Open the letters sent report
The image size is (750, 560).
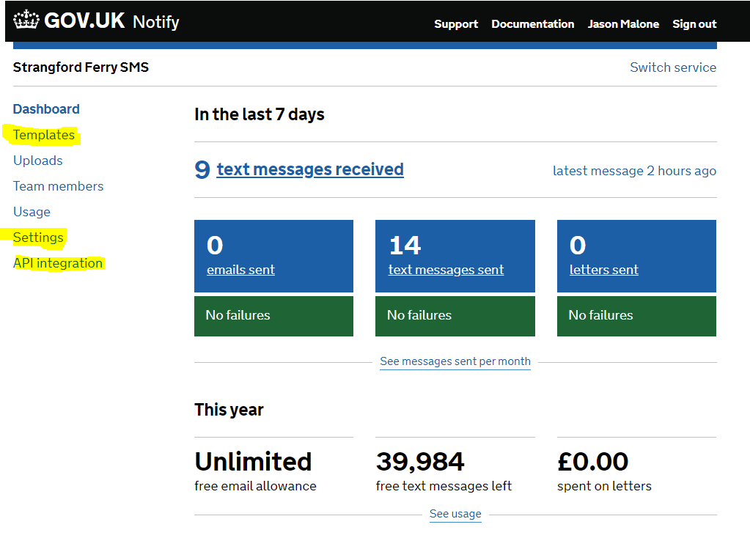(603, 270)
